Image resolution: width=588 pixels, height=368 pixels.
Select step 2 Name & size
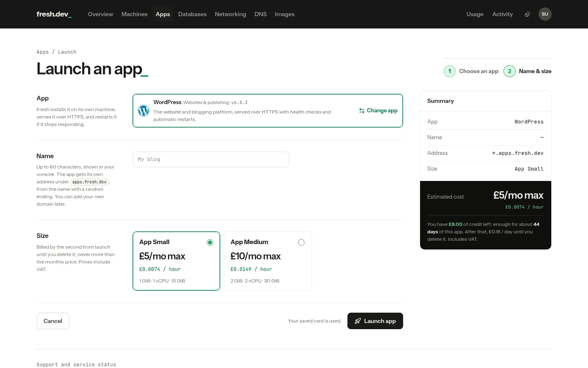527,71
